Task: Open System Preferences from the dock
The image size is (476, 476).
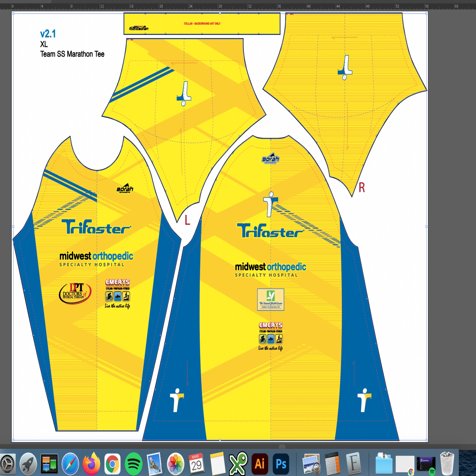Action: pos(7,464)
